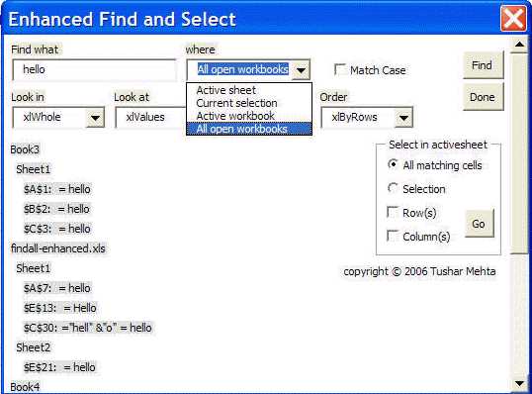Viewport: 532px width, 394px height.
Task: Close the Enhanced Find and Select dialog
Action: pos(513,19)
